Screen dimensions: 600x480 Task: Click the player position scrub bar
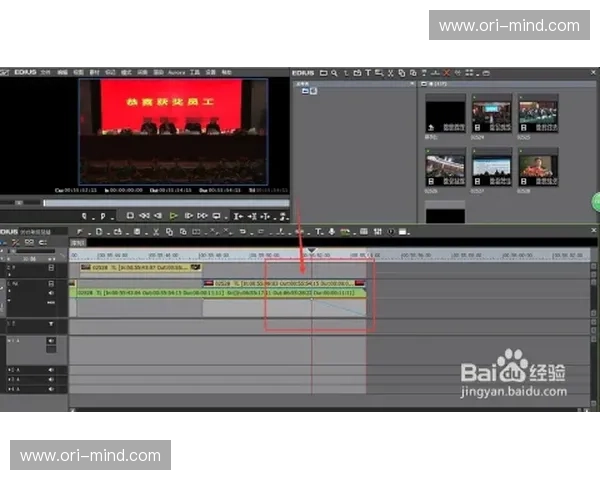pos(150,202)
